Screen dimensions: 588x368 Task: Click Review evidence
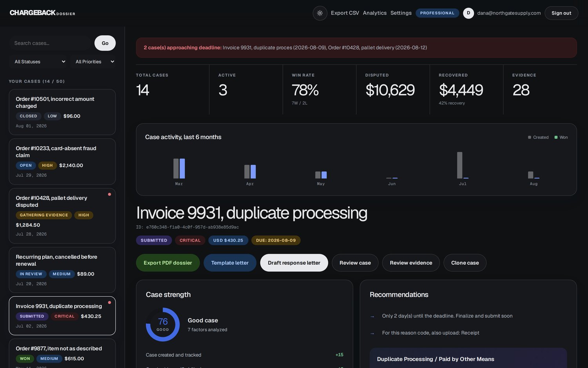(x=411, y=263)
